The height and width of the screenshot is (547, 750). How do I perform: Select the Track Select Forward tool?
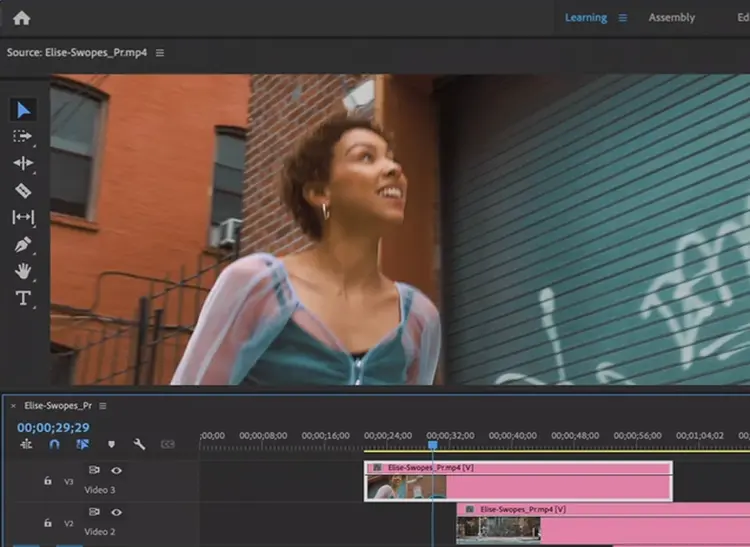click(23, 136)
